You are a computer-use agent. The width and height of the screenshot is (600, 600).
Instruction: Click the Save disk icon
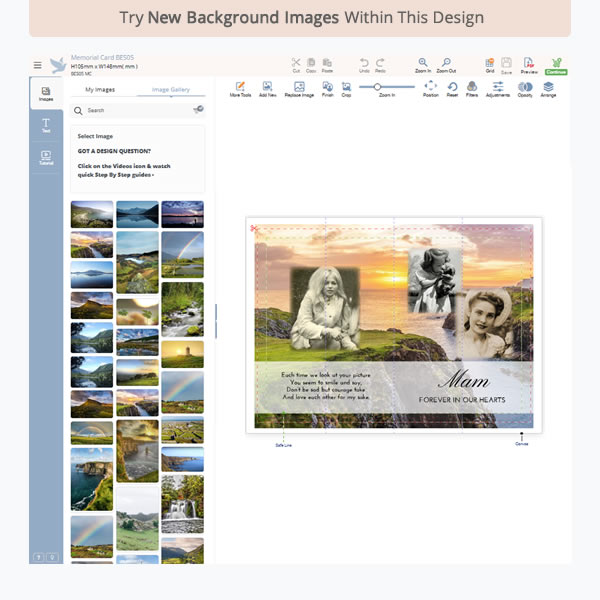point(506,64)
